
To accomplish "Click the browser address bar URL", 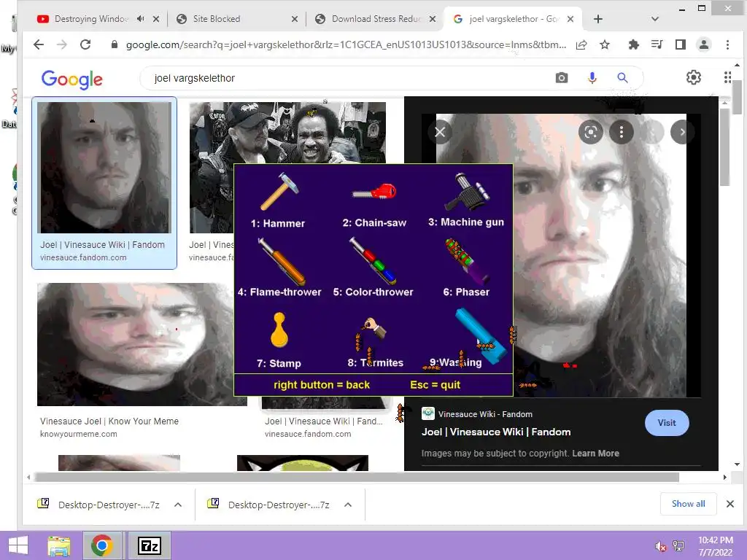I will pyautogui.click(x=346, y=44).
